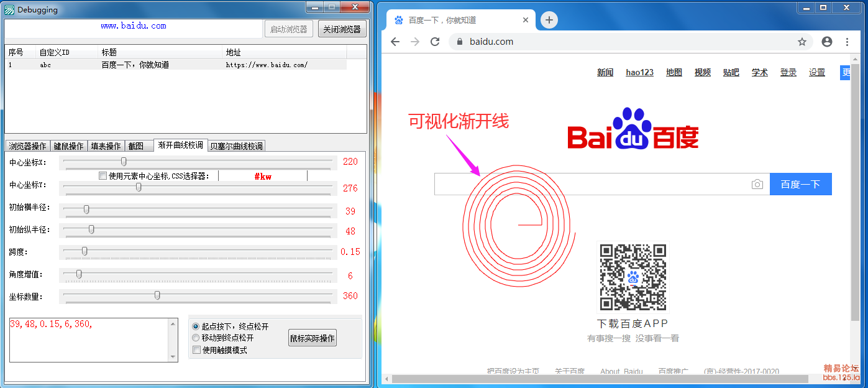This screenshot has width=868, height=388.
Task: Click the 关闭浏览器 button
Action: coord(342,29)
